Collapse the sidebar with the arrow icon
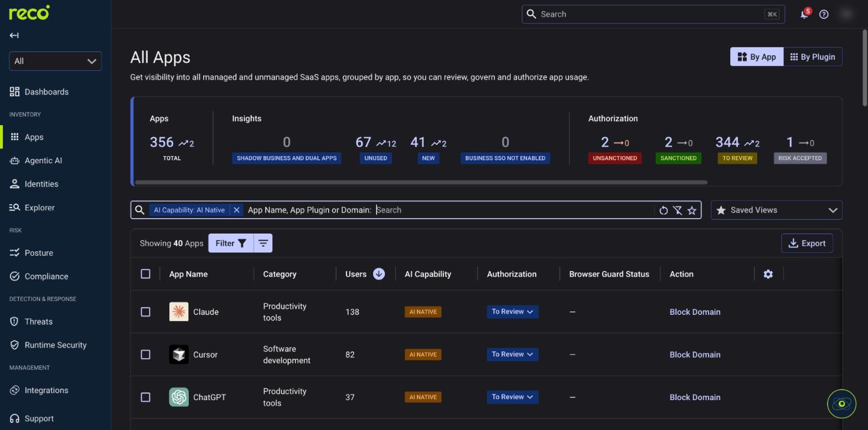The image size is (868, 430). click(x=14, y=35)
